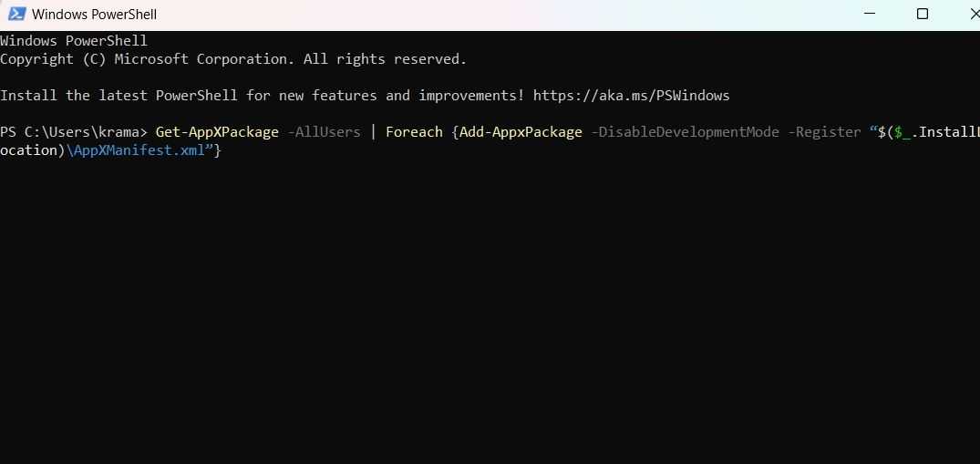980x464 pixels.
Task: Close the PowerShell window
Action: (x=972, y=15)
